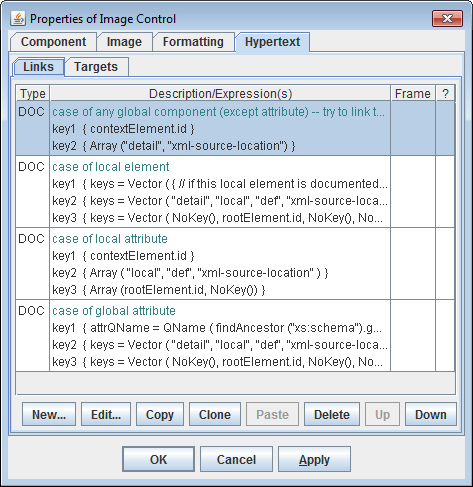Confirm with the OK button
Image resolution: width=473 pixels, height=487 pixels.
tap(158, 459)
